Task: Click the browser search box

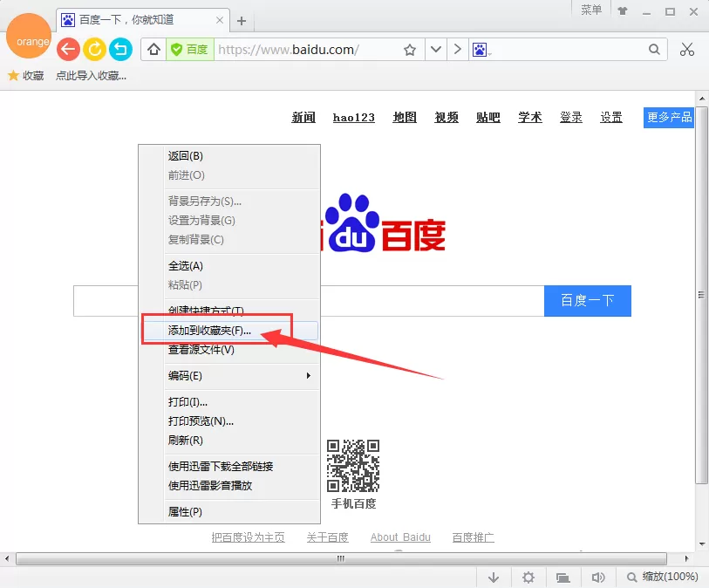Action: tap(569, 50)
